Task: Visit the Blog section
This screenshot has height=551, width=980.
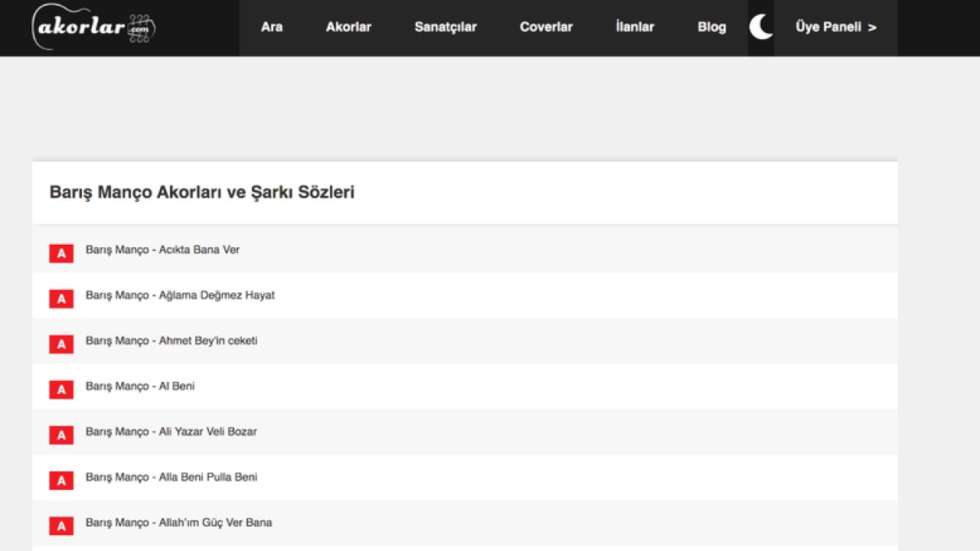Action: (x=711, y=28)
